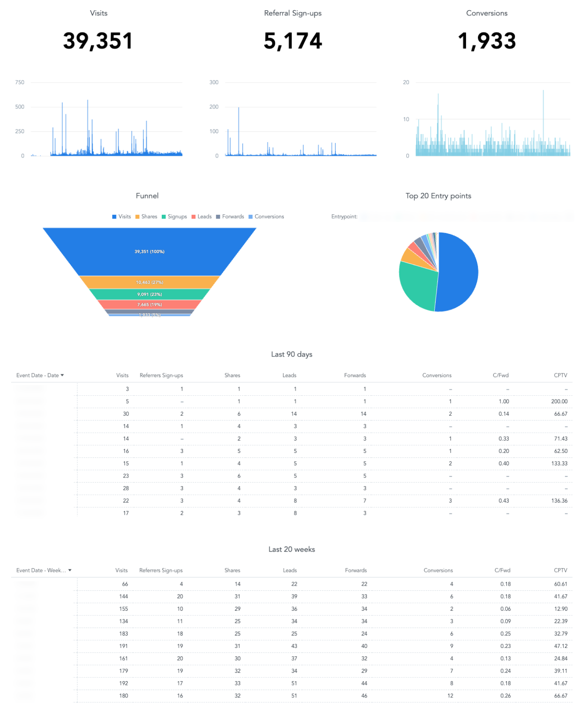Sort Last 90 days table by Shares
The image size is (588, 703).
(x=233, y=376)
